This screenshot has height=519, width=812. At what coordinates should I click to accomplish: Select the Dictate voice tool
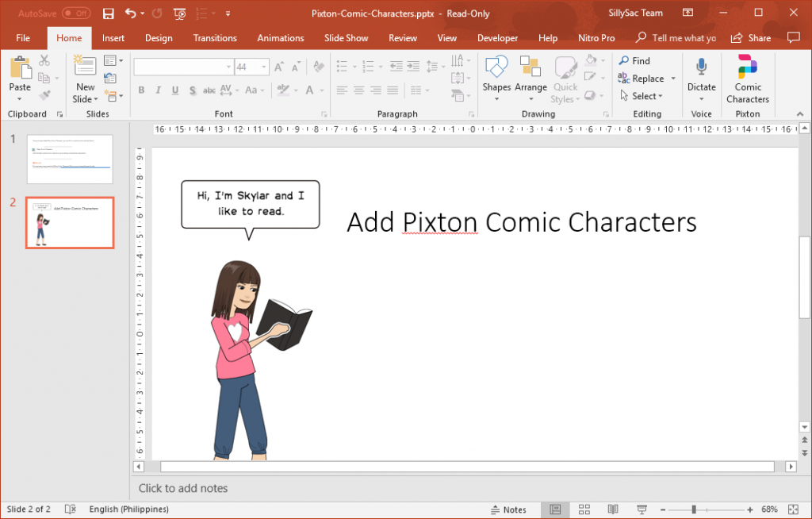pos(701,73)
